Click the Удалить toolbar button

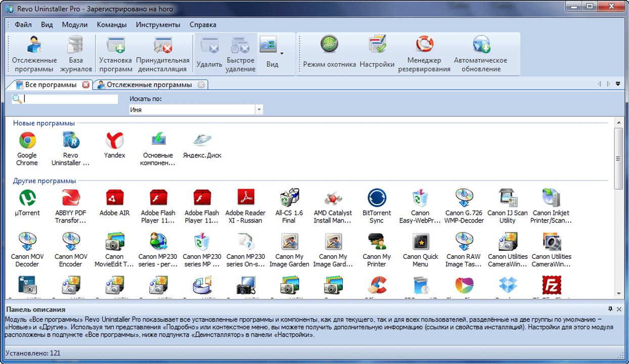209,55
